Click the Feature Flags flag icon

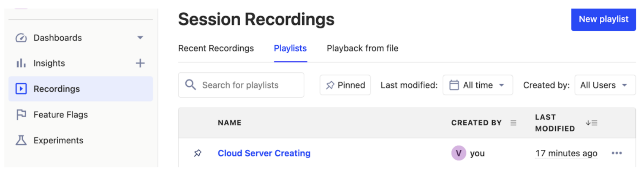(x=21, y=115)
